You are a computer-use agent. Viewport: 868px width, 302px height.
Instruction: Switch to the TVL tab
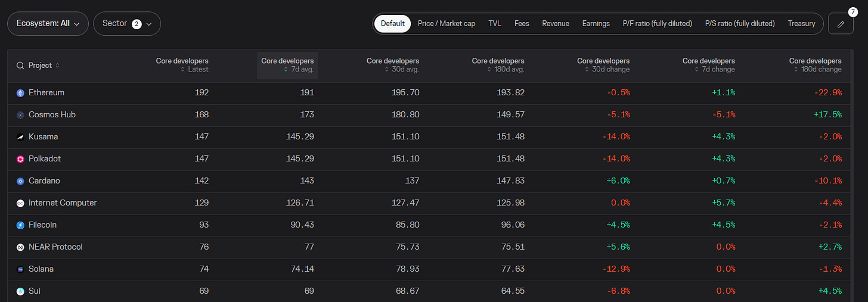495,24
